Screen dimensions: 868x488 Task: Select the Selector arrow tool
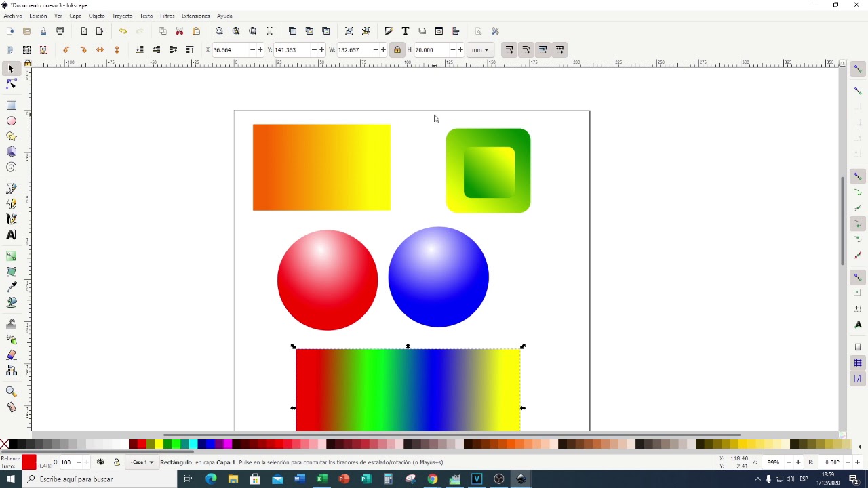(x=11, y=69)
